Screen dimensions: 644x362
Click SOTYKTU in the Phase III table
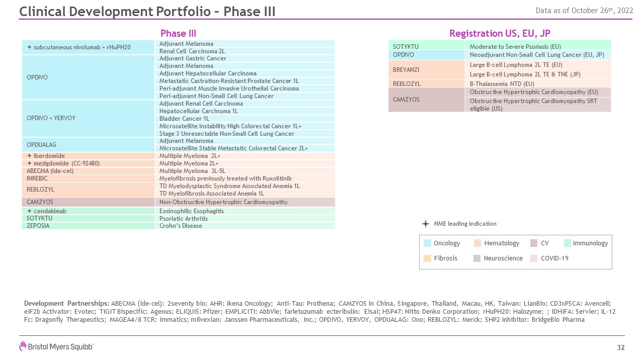(88, 218)
